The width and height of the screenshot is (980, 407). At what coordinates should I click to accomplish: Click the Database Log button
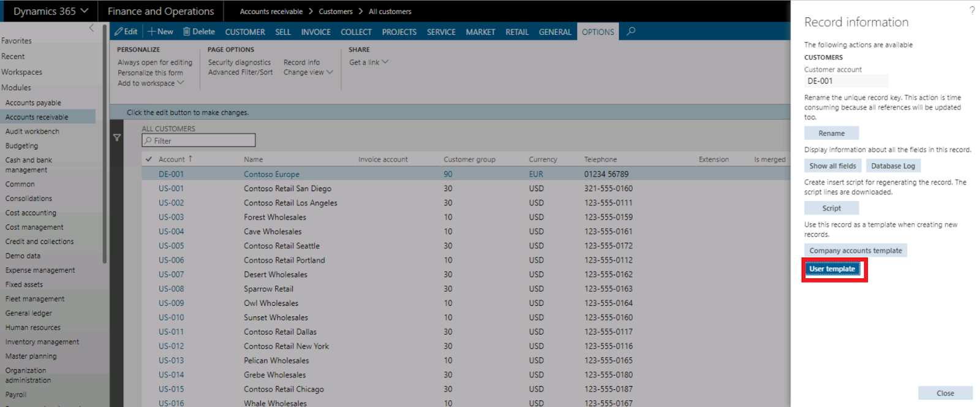(893, 165)
